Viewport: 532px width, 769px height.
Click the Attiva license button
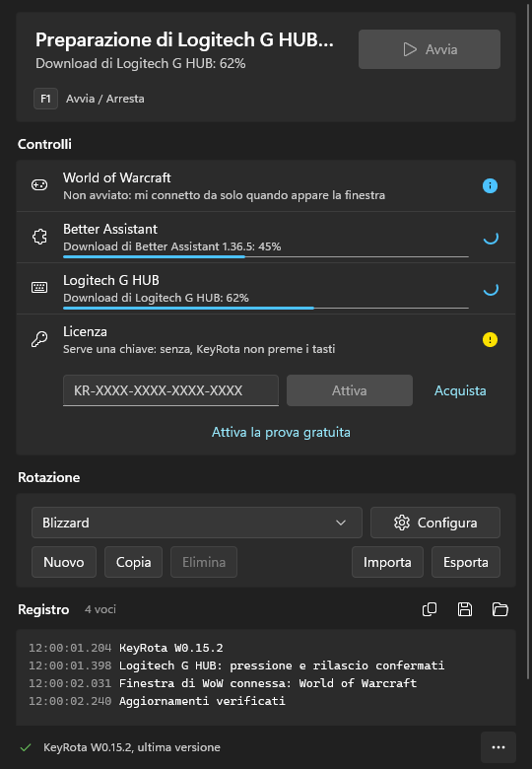point(350,390)
